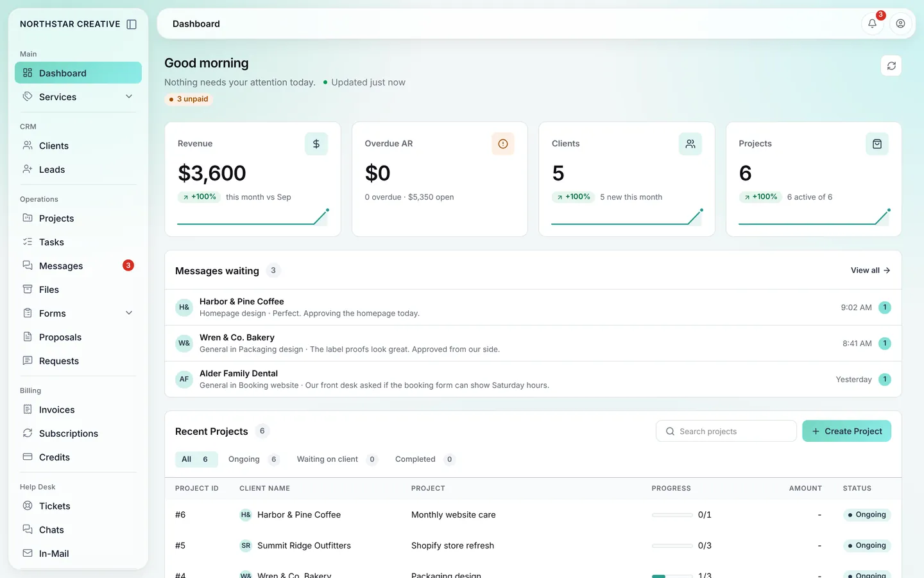Click the Invoices icon in sidebar
924x578 pixels.
[x=28, y=409]
